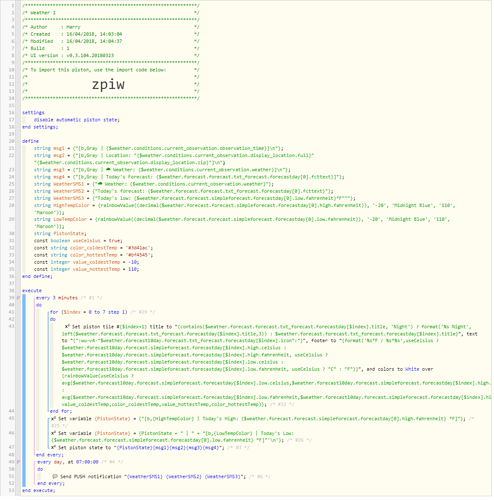
Task: Select the 'disable automatic piston state' setting
Action: [x=76, y=120]
